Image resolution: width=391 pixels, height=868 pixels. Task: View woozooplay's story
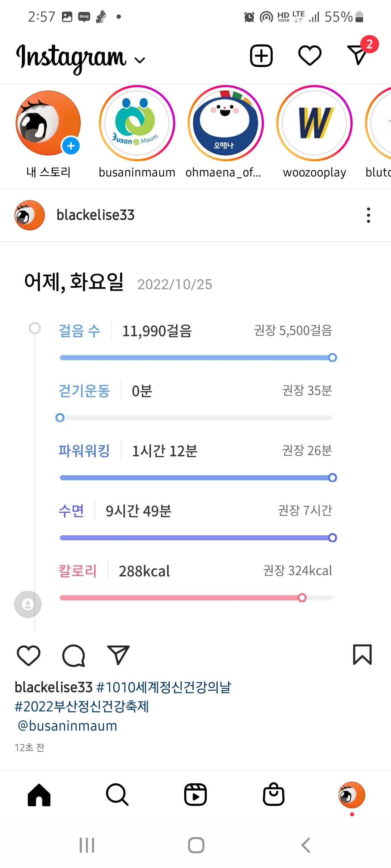tap(314, 123)
